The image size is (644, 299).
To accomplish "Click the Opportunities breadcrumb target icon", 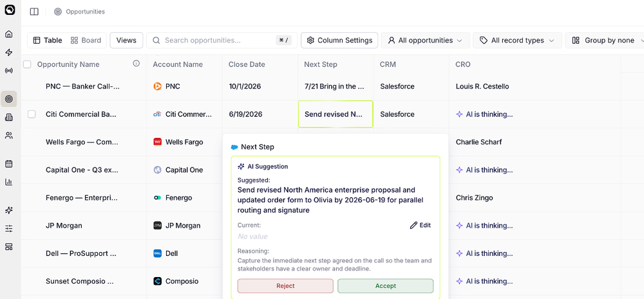I will 58,12.
